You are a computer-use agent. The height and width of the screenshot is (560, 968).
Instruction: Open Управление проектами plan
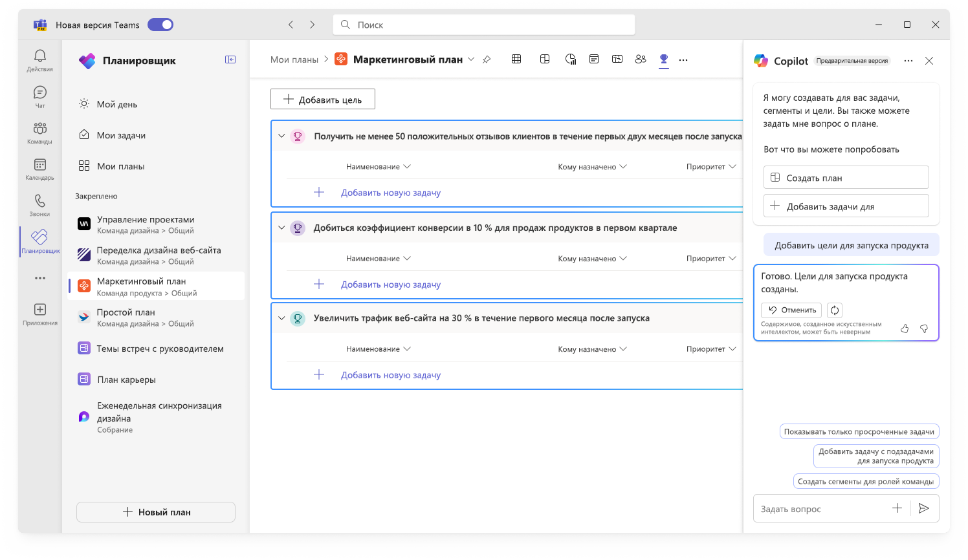click(157, 224)
